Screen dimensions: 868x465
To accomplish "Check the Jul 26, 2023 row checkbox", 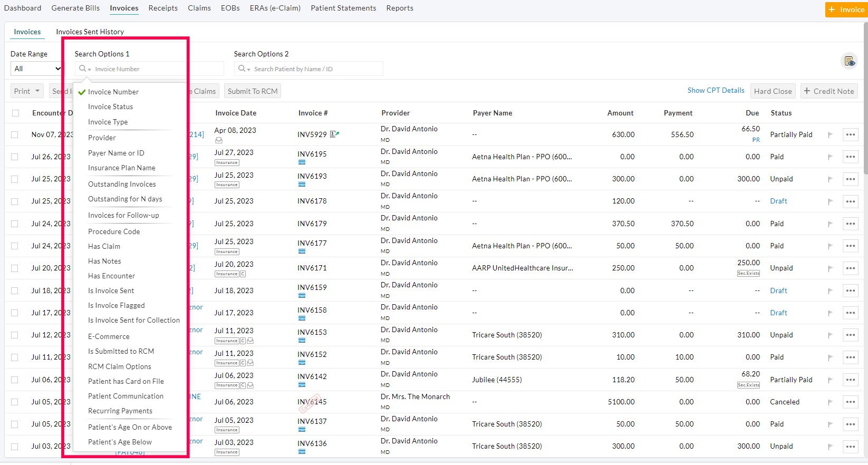I will click(x=15, y=157).
